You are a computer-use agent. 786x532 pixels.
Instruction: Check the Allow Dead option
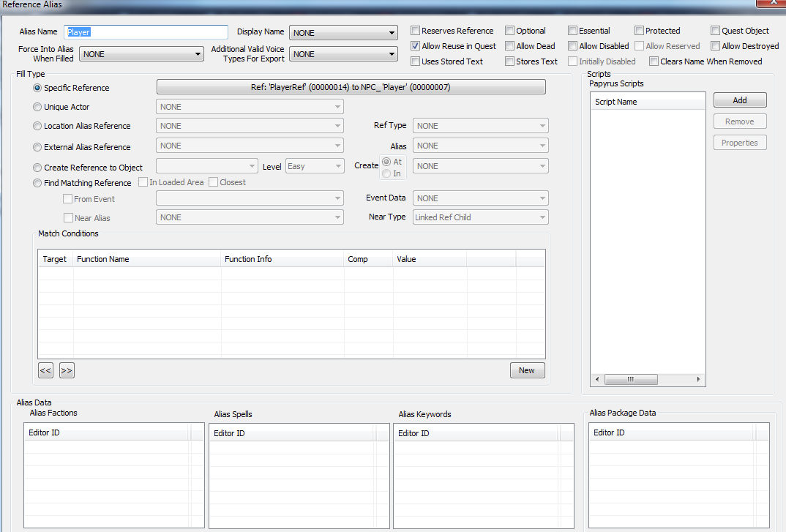(x=510, y=46)
